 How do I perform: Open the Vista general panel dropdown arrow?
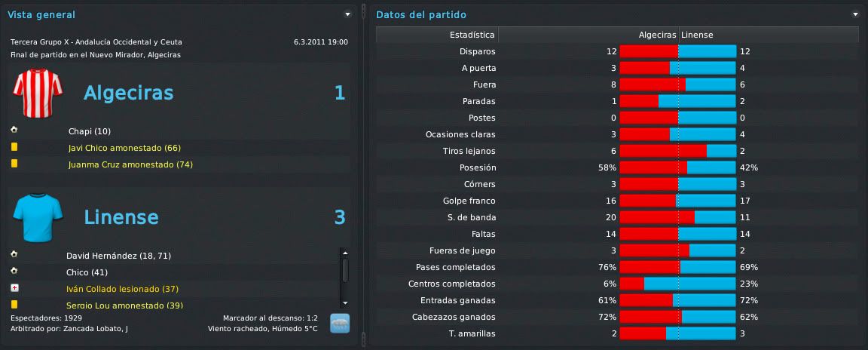(347, 14)
